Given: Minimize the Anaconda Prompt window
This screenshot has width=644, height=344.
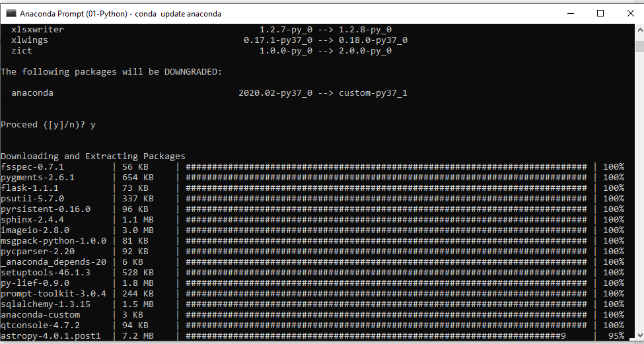Looking at the screenshot, I should point(571,14).
